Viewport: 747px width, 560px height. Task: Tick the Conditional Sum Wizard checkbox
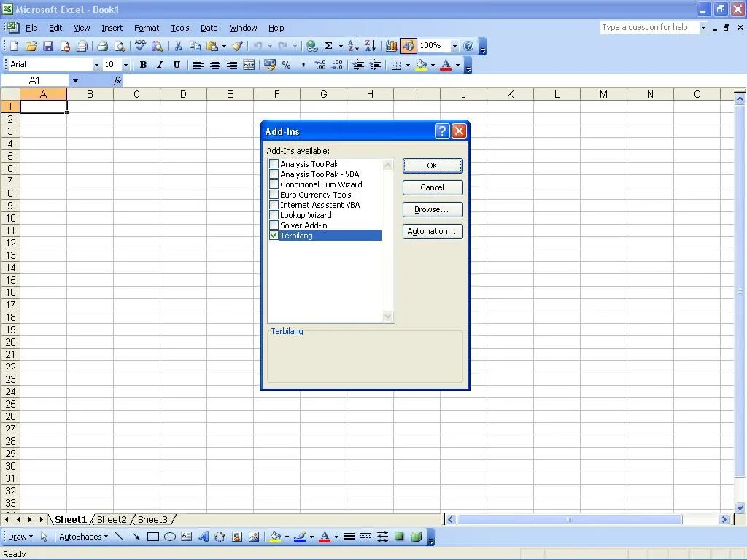pos(274,184)
